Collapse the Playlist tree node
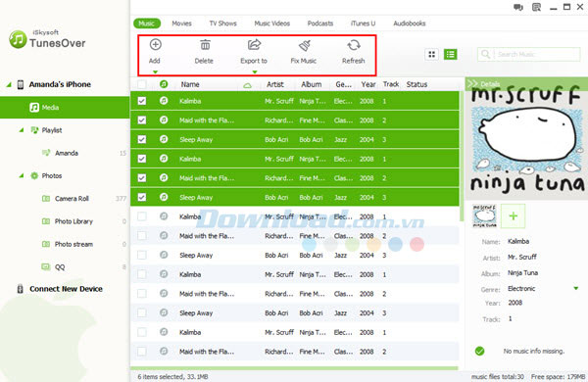 [x=22, y=130]
